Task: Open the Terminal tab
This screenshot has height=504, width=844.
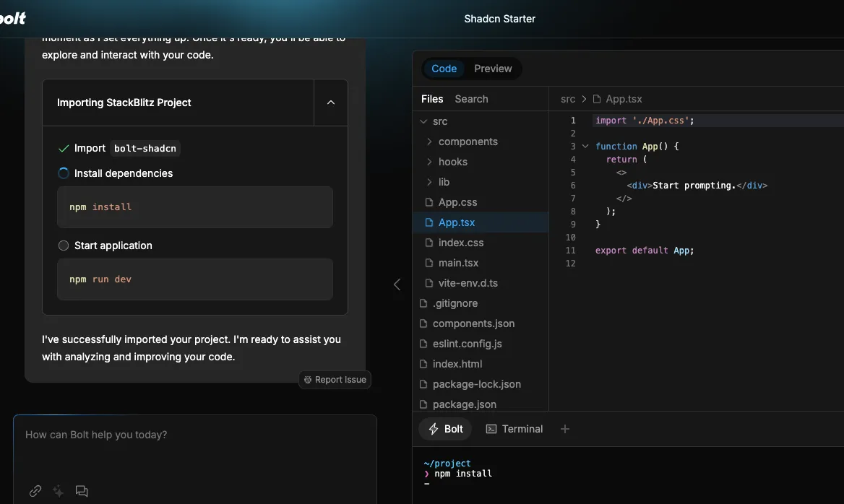Action: tap(514, 429)
